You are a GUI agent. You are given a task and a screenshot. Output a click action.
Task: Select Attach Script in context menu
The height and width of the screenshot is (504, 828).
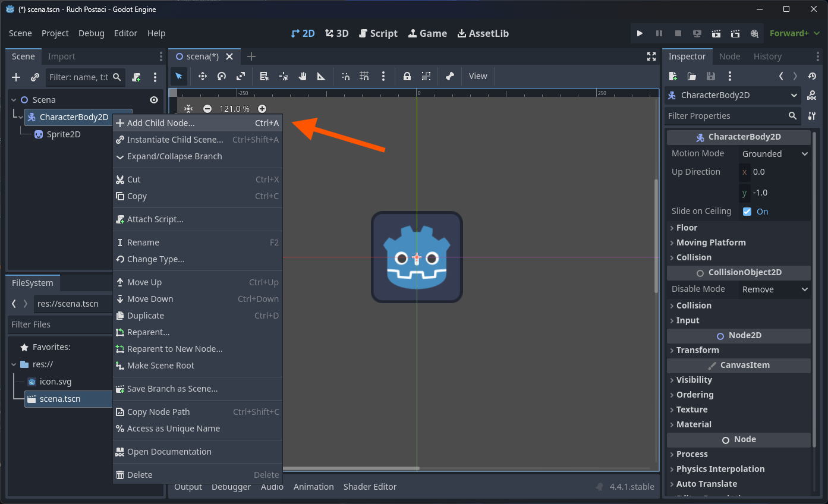pyautogui.click(x=197, y=219)
